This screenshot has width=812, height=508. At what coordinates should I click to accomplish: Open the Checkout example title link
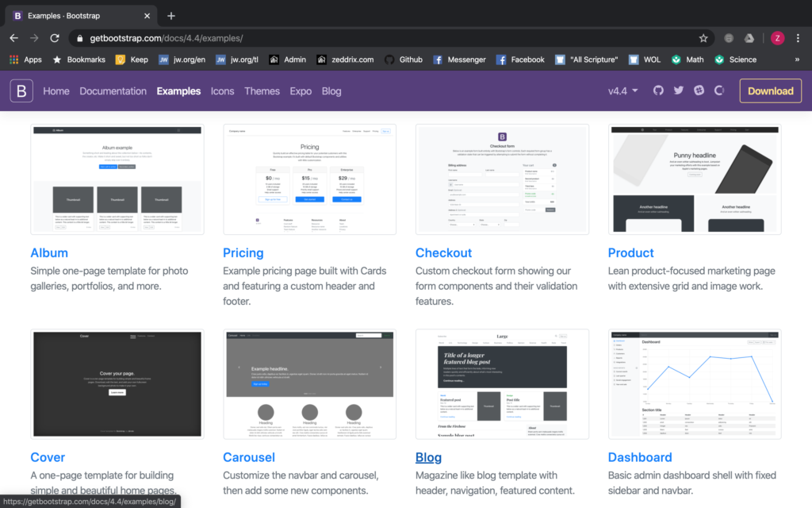pyautogui.click(x=443, y=253)
